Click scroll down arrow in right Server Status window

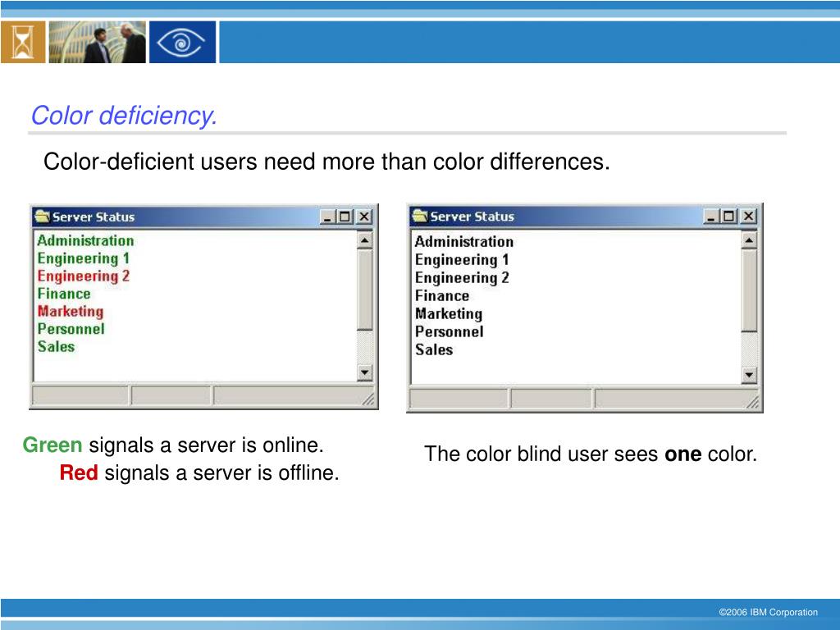tap(750, 375)
